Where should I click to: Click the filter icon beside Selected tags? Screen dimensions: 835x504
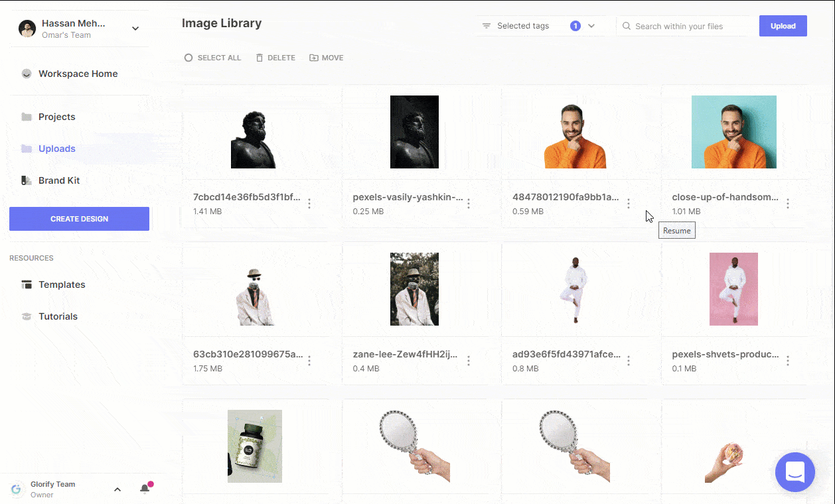487,26
